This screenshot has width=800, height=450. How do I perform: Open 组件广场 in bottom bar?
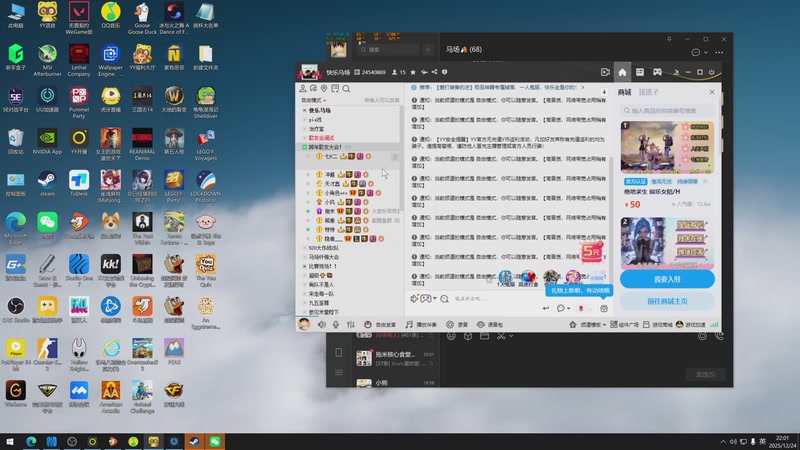pyautogui.click(x=624, y=325)
